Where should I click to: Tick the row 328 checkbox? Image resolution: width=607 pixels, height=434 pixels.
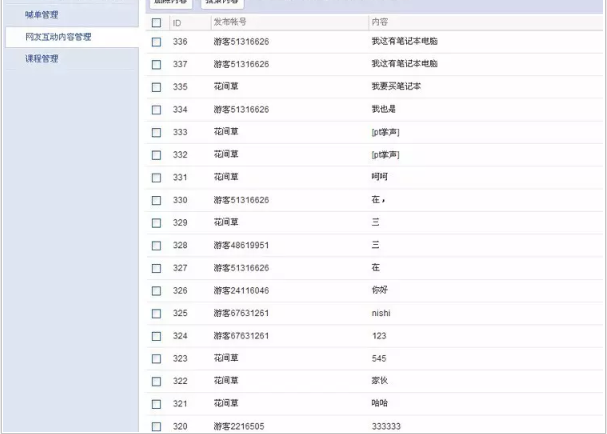(x=156, y=246)
